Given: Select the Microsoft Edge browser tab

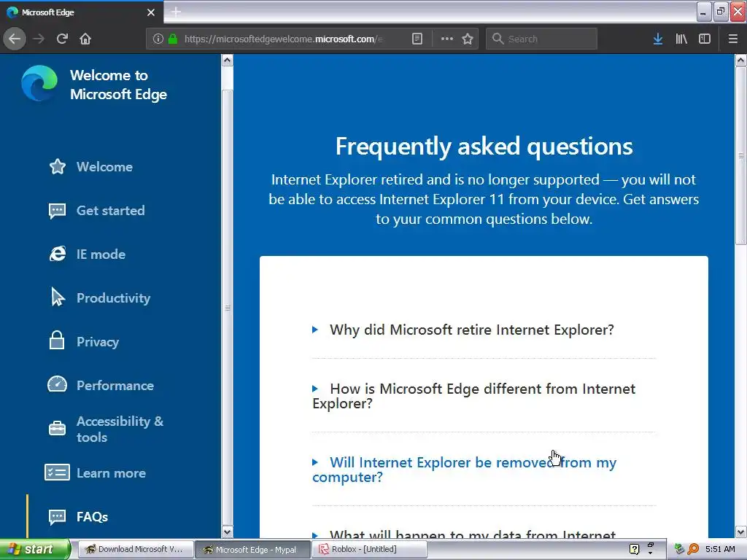Looking at the screenshot, I should (x=82, y=12).
